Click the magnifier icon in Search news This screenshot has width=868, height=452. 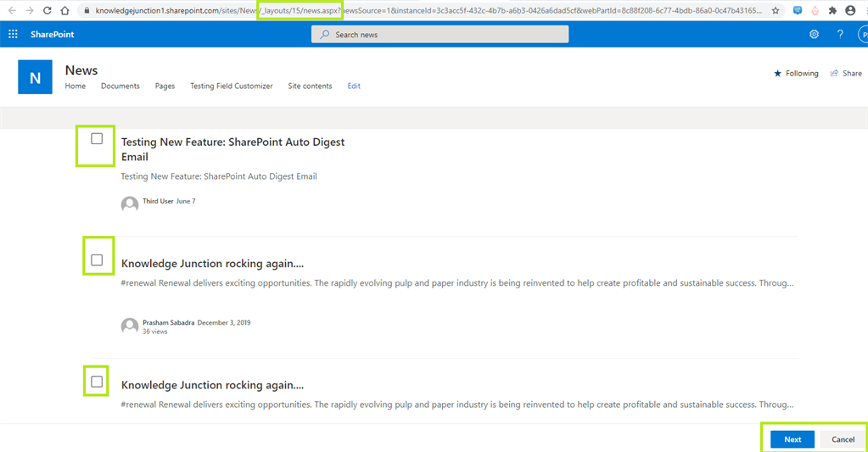(325, 34)
